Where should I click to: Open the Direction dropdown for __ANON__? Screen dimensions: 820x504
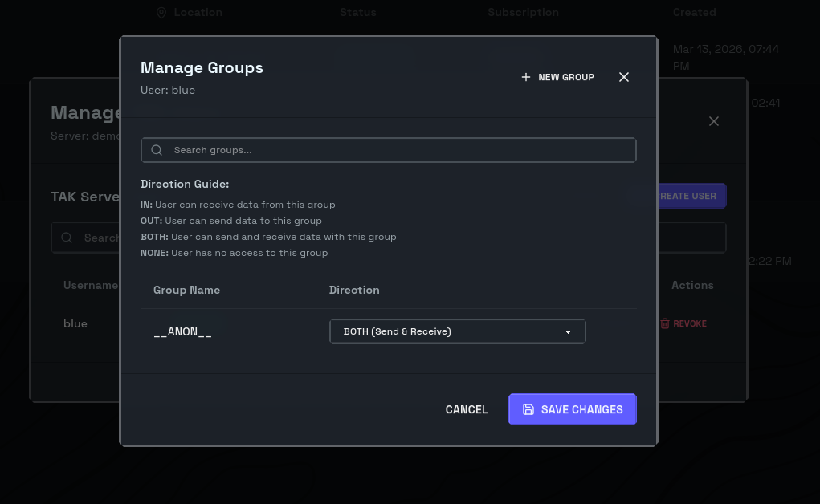(457, 331)
